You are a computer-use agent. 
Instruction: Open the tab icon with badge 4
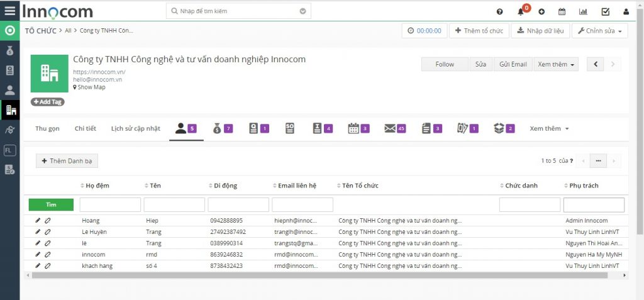coord(322,129)
